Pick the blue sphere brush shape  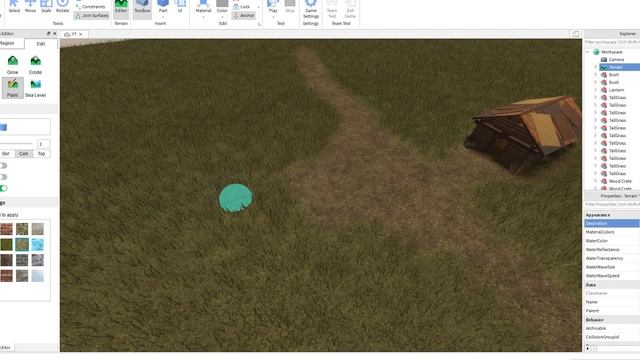3,127
